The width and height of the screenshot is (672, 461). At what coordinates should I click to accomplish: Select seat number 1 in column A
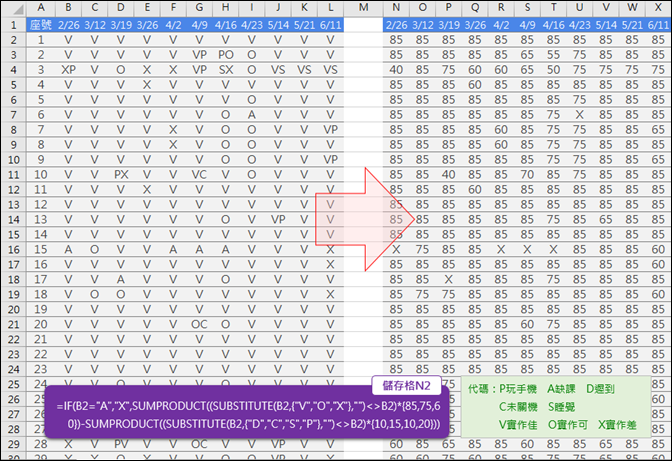pyautogui.click(x=41, y=40)
